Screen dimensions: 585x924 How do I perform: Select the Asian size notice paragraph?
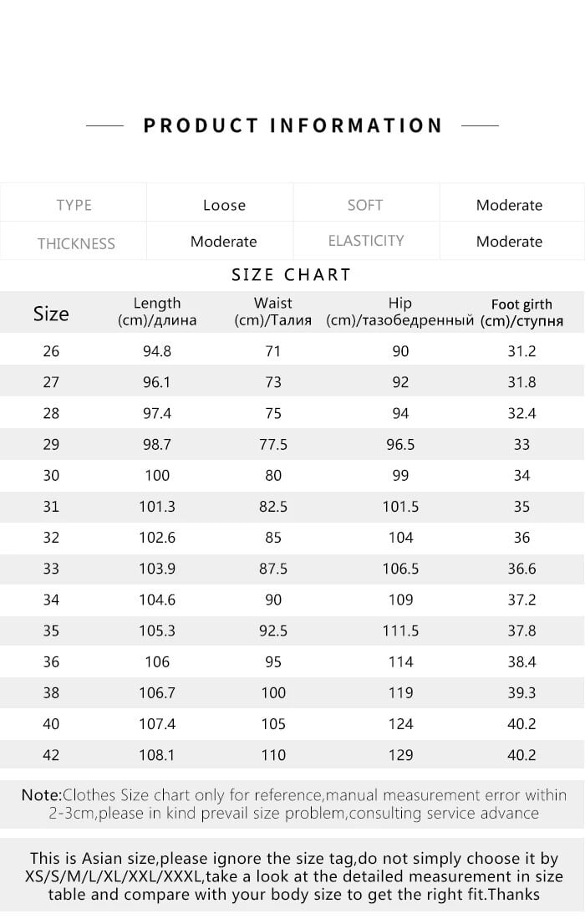[293, 876]
